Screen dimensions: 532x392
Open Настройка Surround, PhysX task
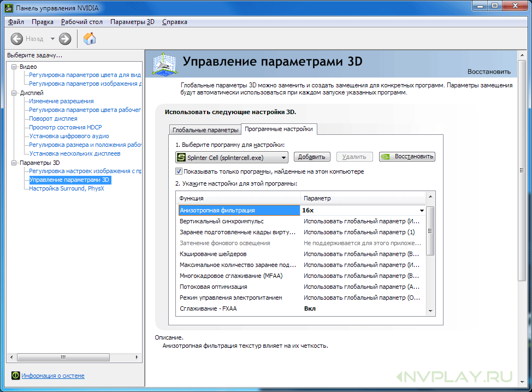(x=67, y=188)
